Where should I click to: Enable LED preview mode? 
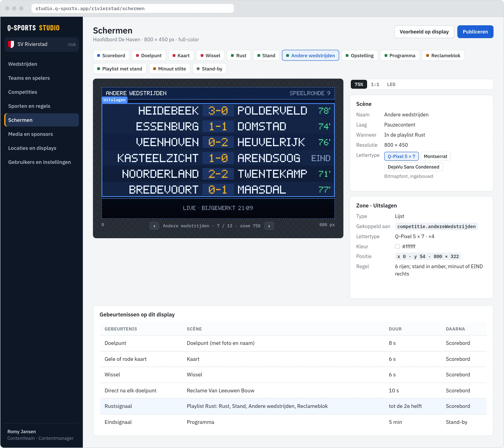pos(391,84)
